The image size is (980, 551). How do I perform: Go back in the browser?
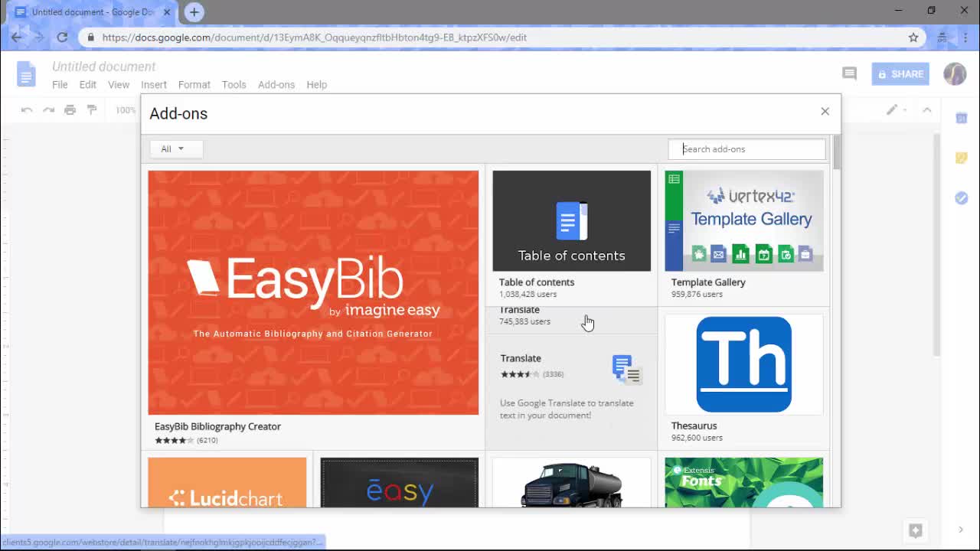coord(17,37)
